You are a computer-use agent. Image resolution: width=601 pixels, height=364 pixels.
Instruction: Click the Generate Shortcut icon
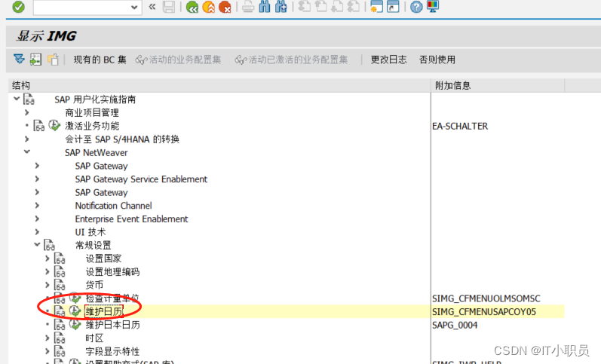[x=393, y=7]
